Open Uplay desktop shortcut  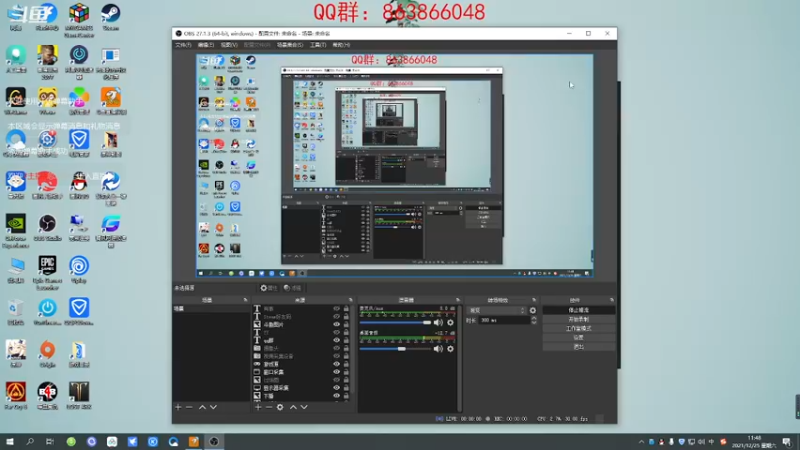pos(79,269)
